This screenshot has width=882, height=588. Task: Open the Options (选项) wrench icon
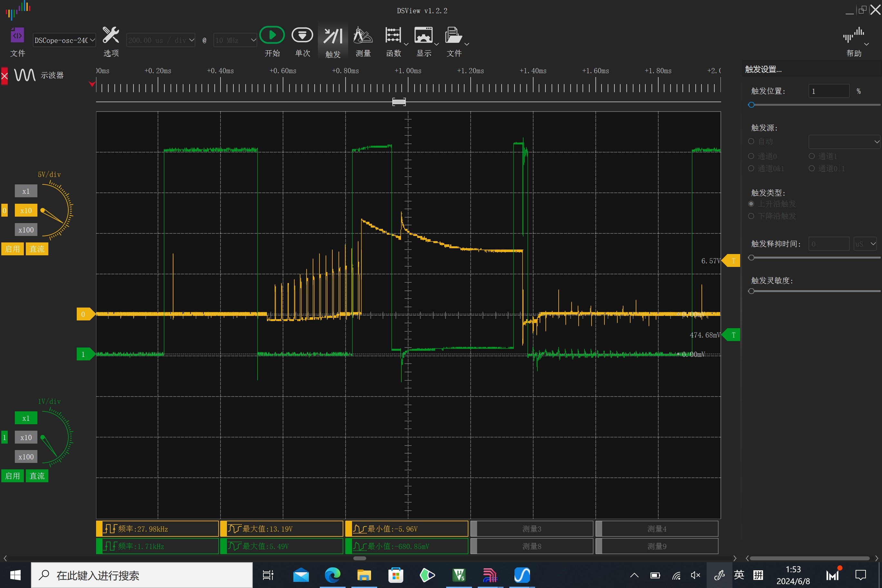(111, 35)
